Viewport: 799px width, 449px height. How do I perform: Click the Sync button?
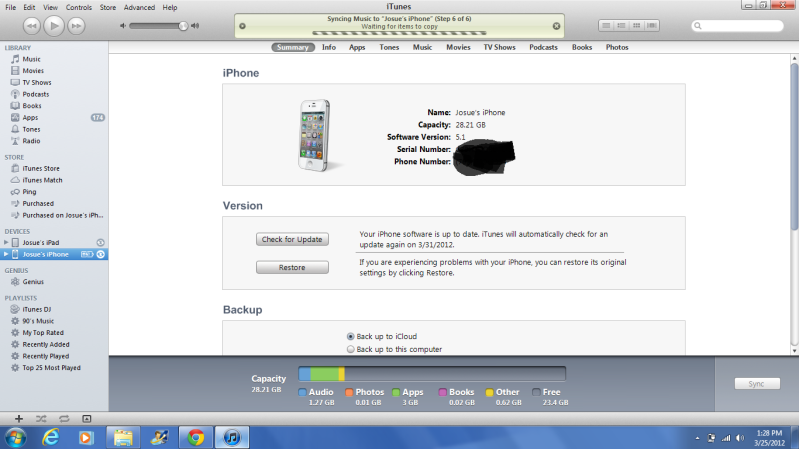[x=757, y=384]
